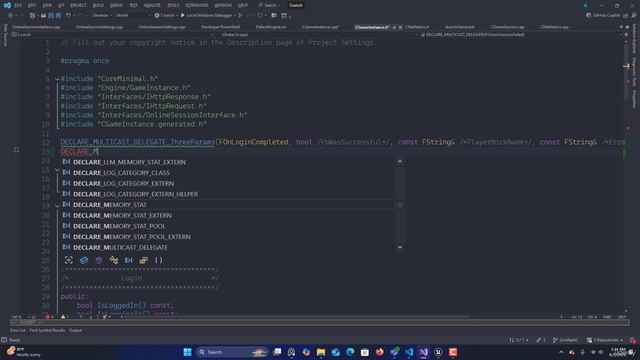Open the weather widget on taskbar
The height and width of the screenshot is (360, 640).
coord(24,352)
